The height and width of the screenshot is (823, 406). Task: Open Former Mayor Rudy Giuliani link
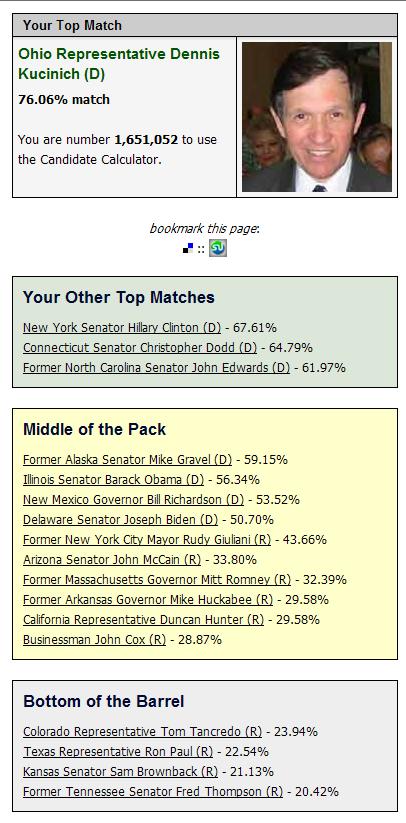(147, 540)
